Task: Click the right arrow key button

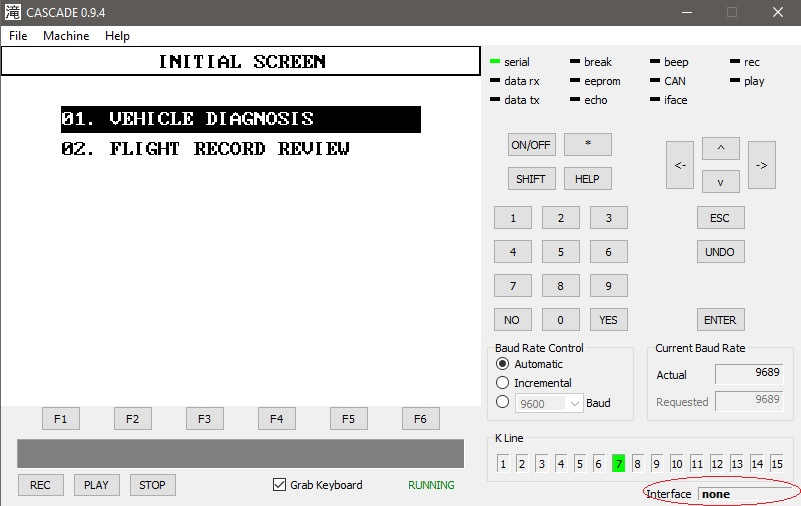Action: 762,165
